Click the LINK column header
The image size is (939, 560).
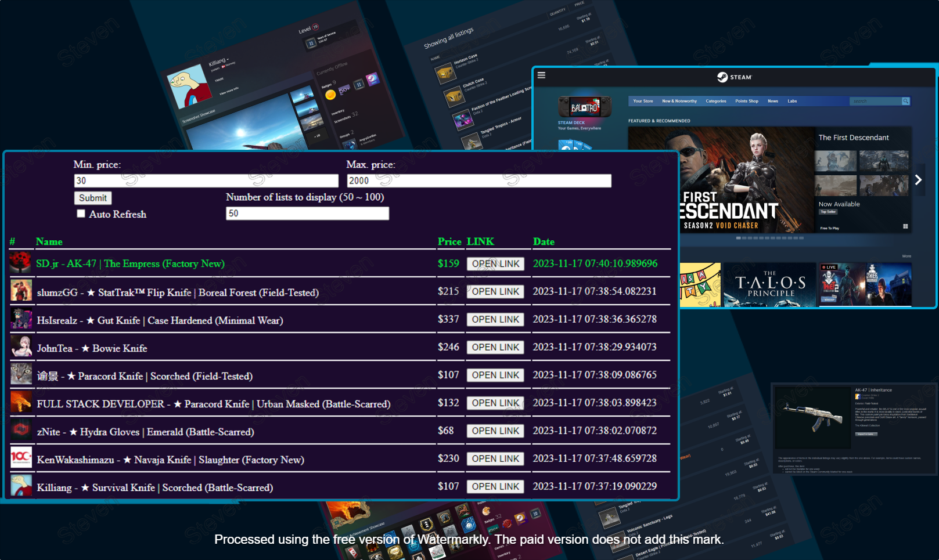(x=481, y=241)
